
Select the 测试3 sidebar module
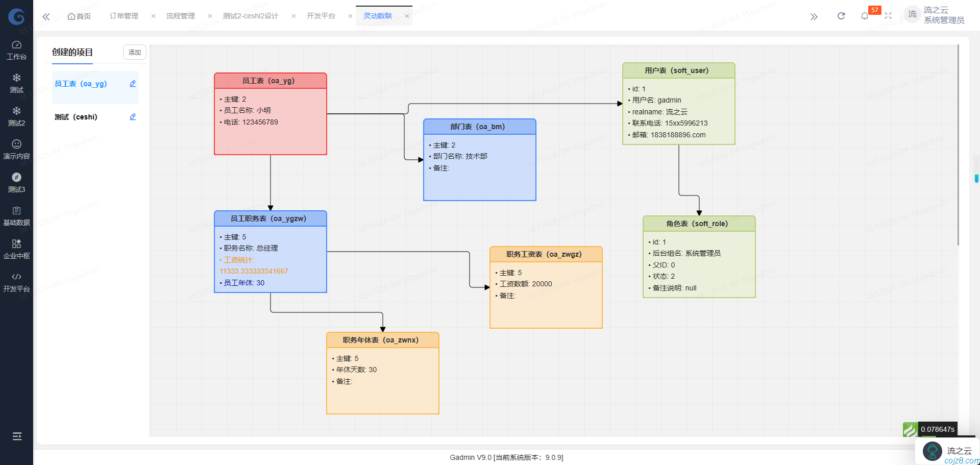pos(16,182)
